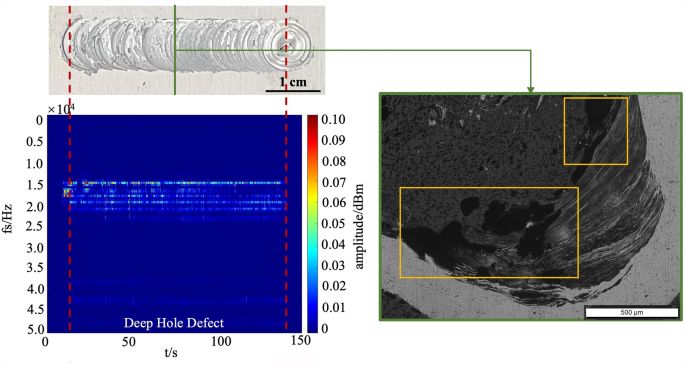
Task: Select y-axis tick "1.5"
Action: pyautogui.click(x=35, y=185)
